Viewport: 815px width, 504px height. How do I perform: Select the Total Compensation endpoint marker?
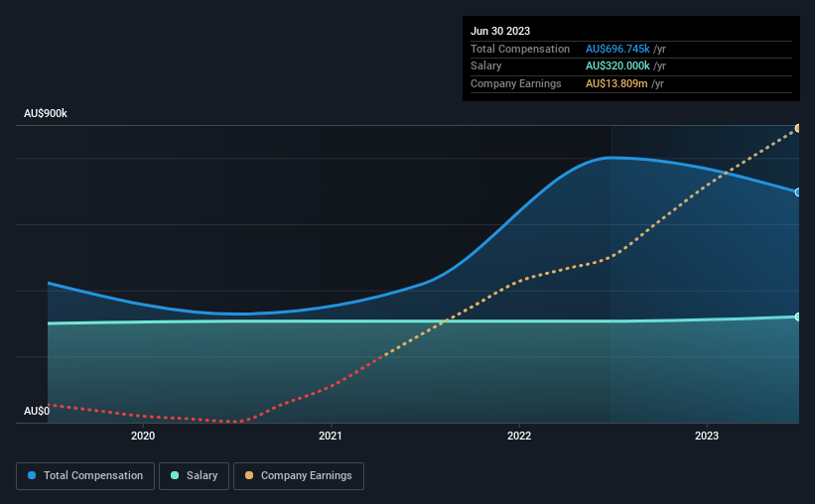[798, 192]
